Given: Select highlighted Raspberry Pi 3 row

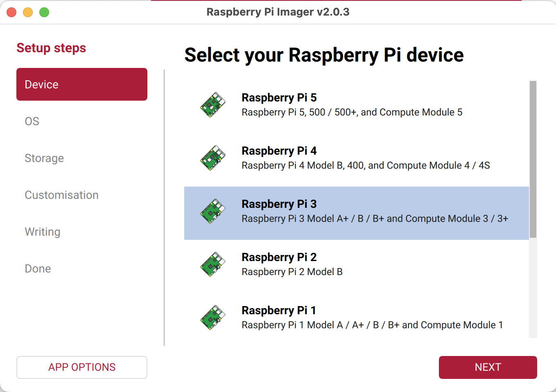Looking at the screenshot, I should (x=356, y=213).
